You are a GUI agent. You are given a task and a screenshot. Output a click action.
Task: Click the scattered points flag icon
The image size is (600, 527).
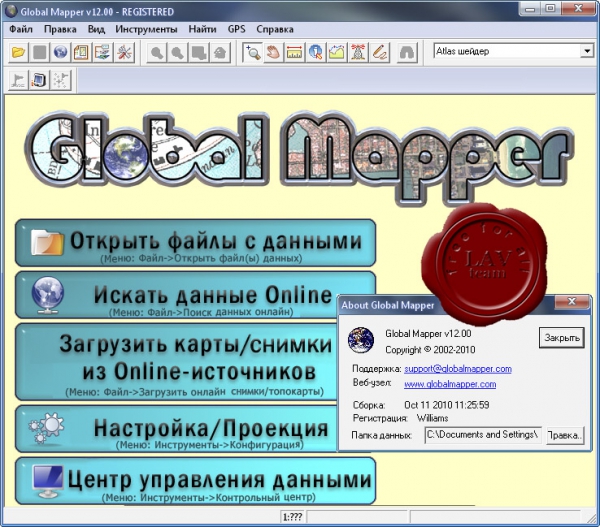click(61, 80)
